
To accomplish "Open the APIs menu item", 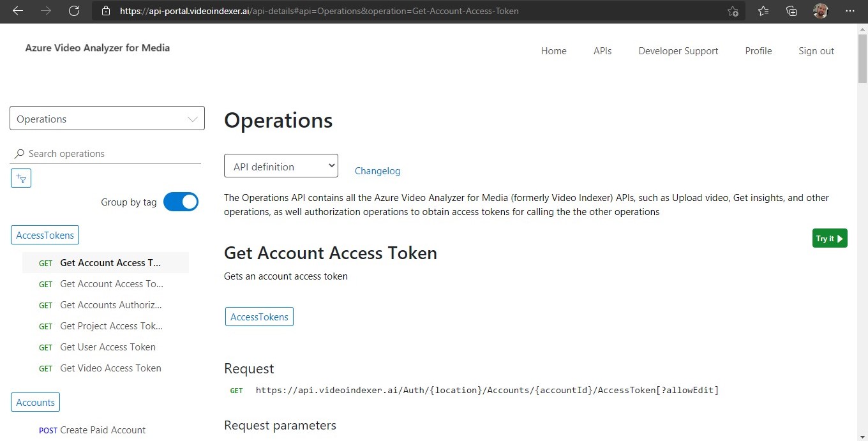I will pyautogui.click(x=602, y=51).
